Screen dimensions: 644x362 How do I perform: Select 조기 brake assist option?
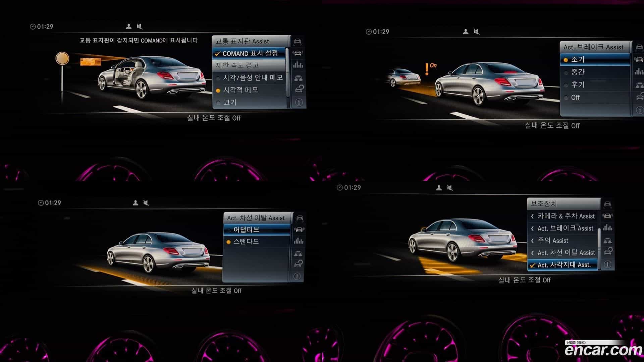595,60
